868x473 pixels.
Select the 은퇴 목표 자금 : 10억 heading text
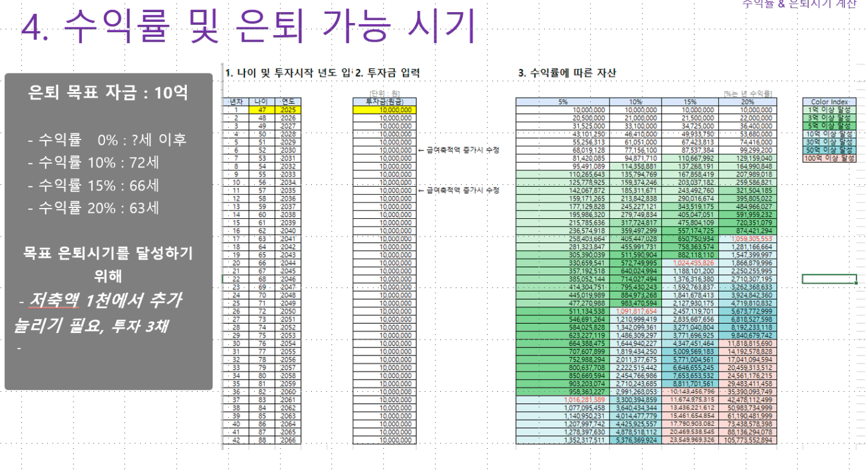coord(109,93)
